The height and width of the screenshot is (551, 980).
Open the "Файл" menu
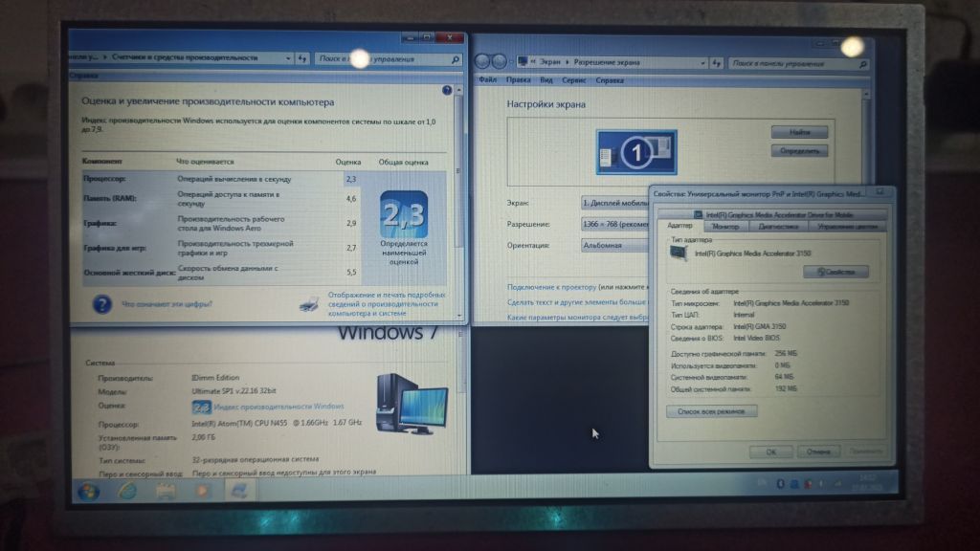(487, 80)
